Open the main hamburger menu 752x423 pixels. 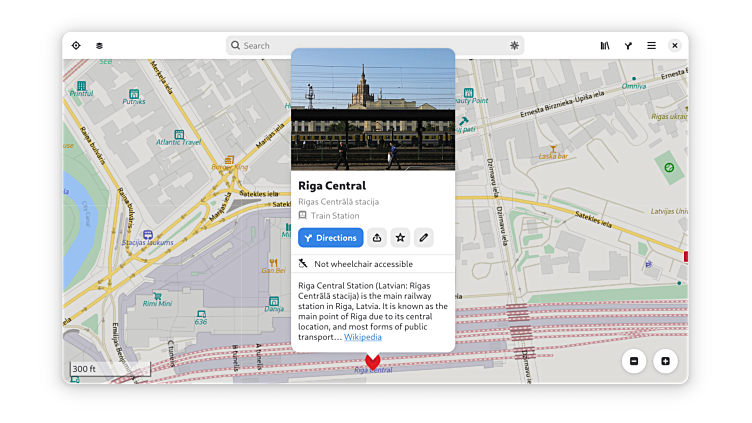pyautogui.click(x=651, y=45)
